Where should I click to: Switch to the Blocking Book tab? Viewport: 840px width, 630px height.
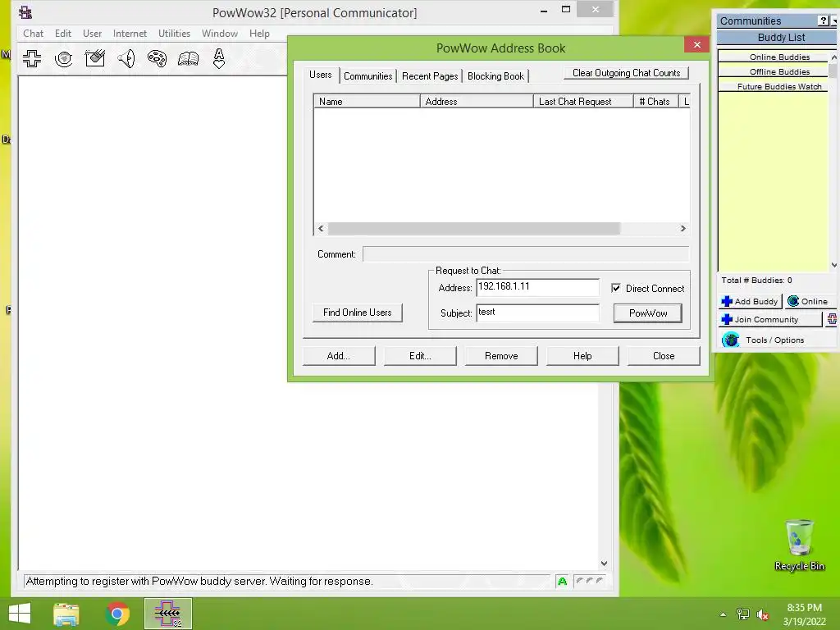pos(496,76)
